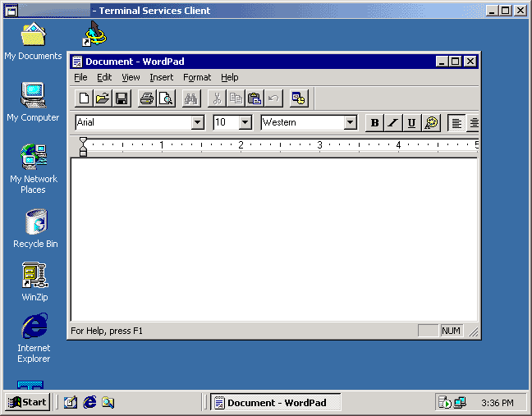Close the WordPad window
Screen dimensions: 532x416
[470, 62]
